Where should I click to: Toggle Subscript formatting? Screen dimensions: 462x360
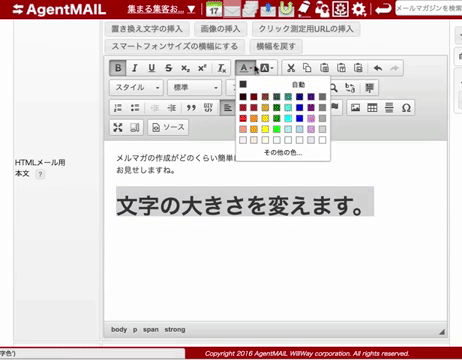tap(185, 68)
